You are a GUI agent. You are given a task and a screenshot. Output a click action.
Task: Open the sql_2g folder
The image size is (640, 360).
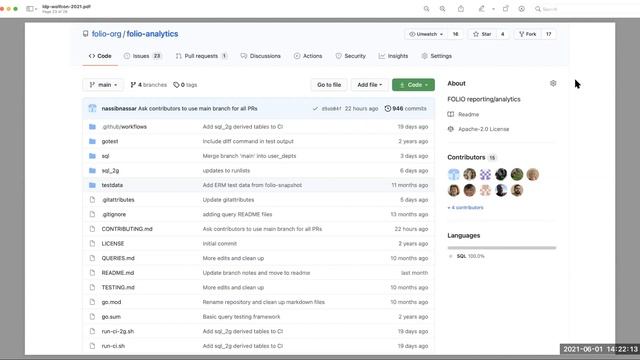pos(110,171)
